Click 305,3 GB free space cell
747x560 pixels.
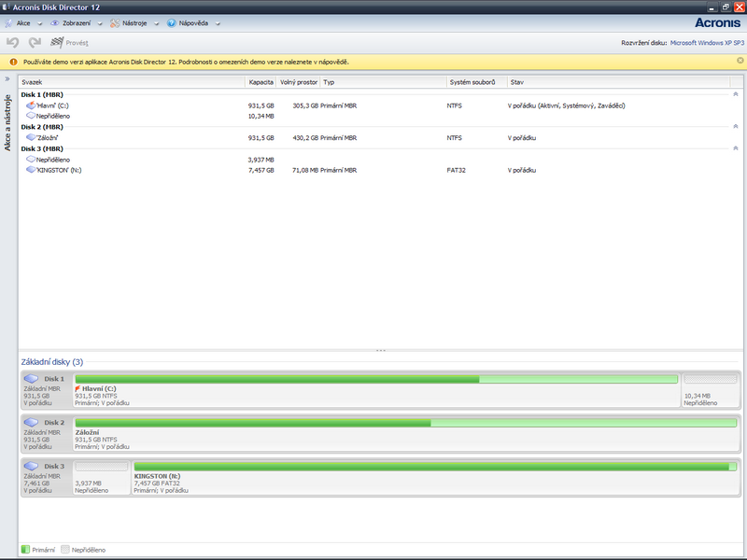(305, 105)
